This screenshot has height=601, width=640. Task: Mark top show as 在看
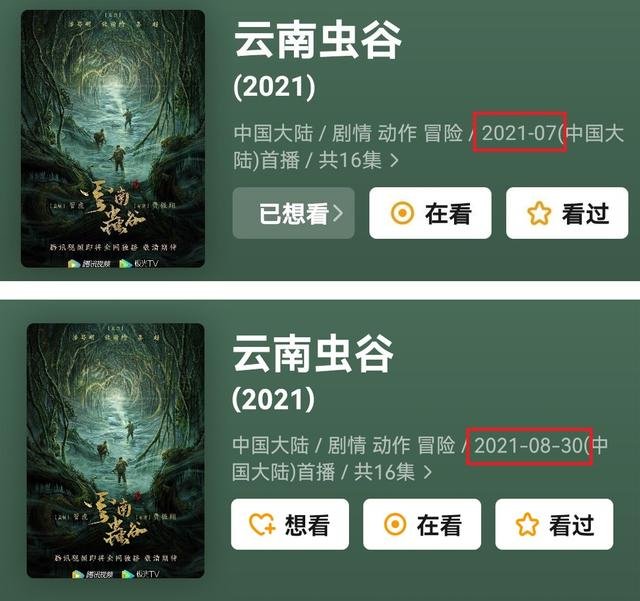click(x=430, y=213)
